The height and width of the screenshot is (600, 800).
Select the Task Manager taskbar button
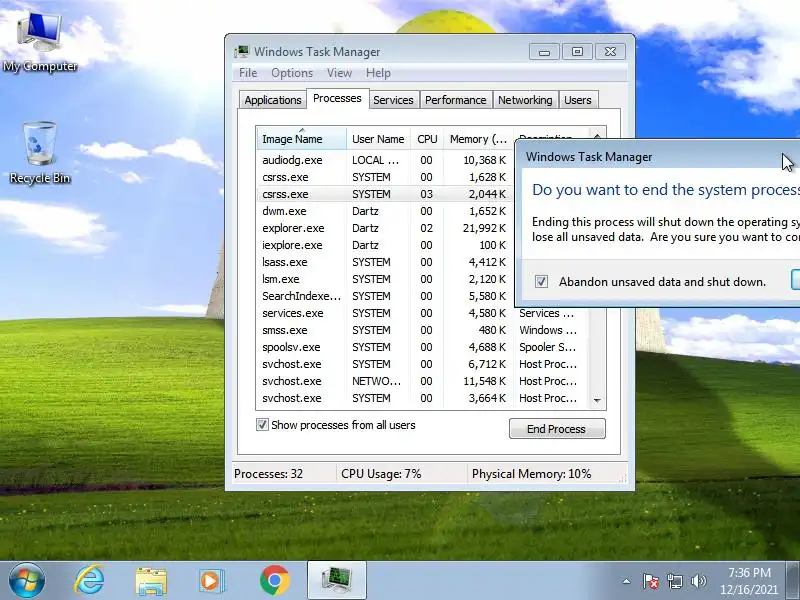[337, 580]
